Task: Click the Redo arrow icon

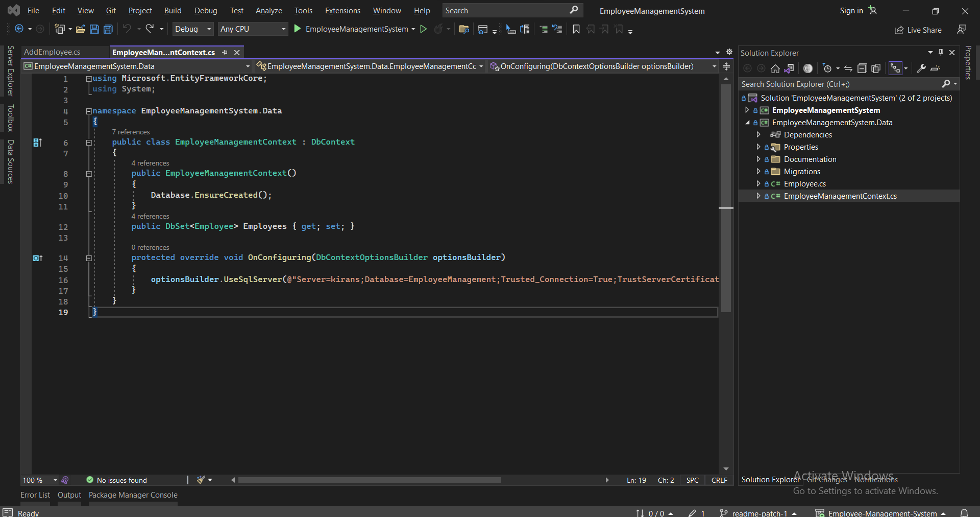Action: [150, 29]
